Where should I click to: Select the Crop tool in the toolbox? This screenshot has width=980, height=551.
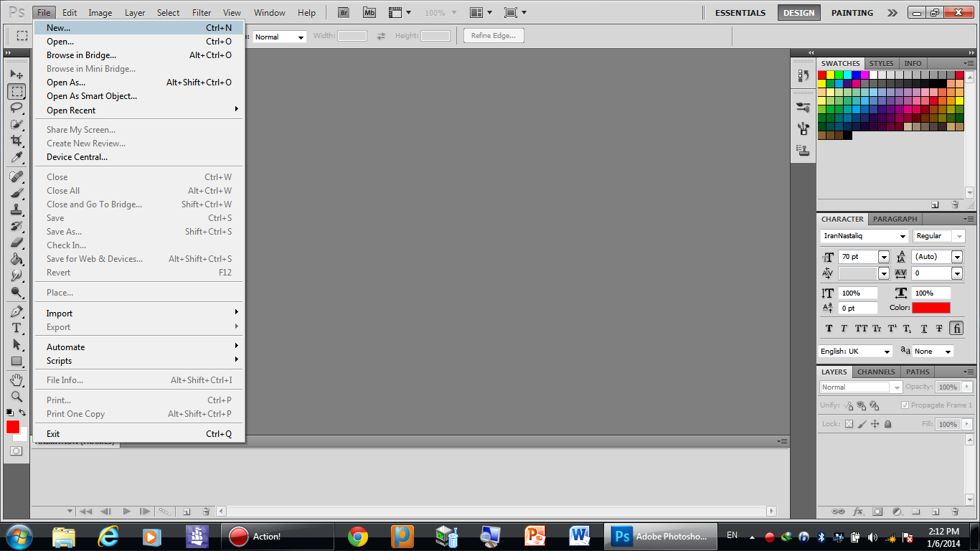tap(17, 141)
